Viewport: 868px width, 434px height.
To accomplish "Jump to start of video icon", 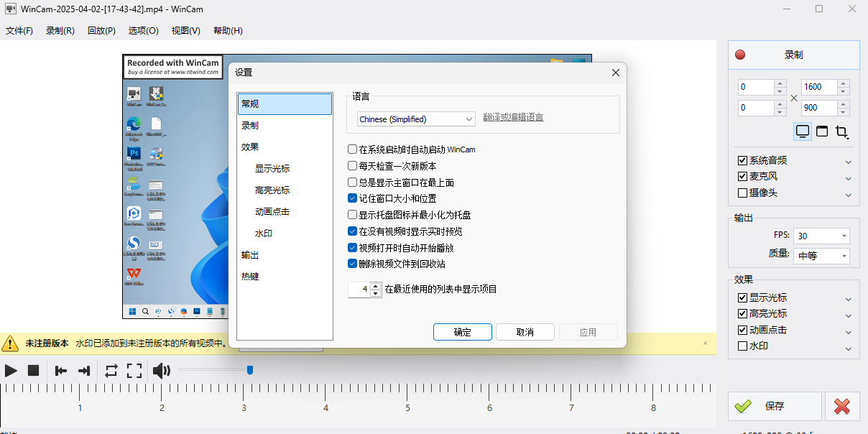I will click(61, 371).
